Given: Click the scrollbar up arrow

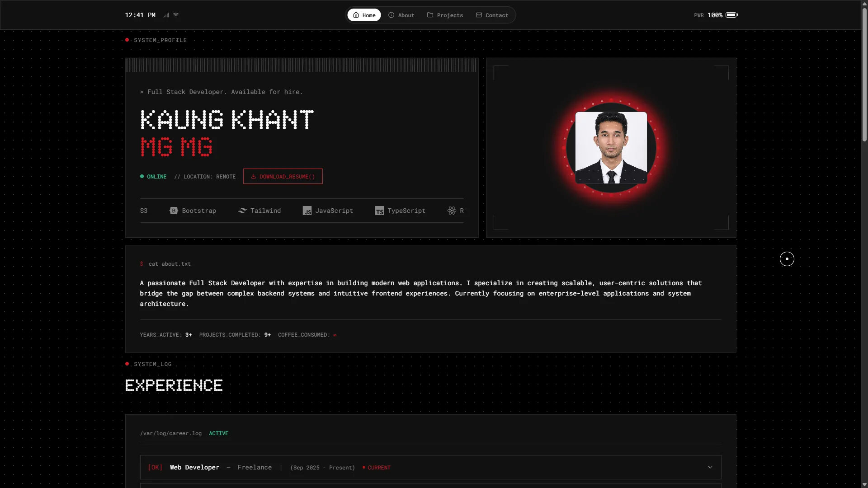Looking at the screenshot, I should click(x=864, y=4).
